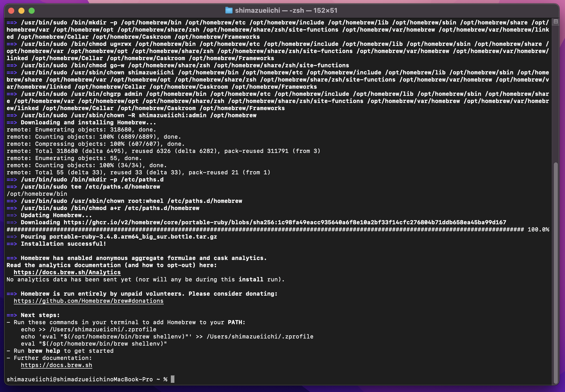
Task: Click the 'Further documentation:' line
Action: (49, 358)
